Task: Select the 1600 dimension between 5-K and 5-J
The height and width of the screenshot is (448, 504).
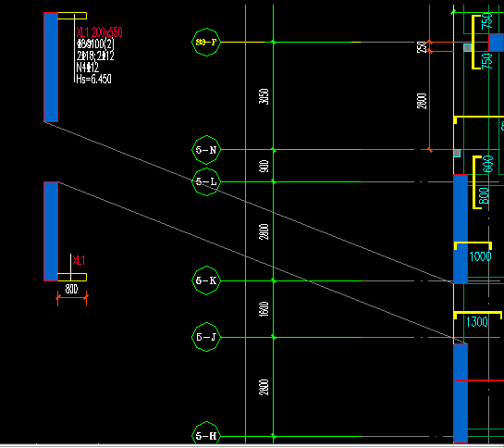Action: click(x=264, y=309)
